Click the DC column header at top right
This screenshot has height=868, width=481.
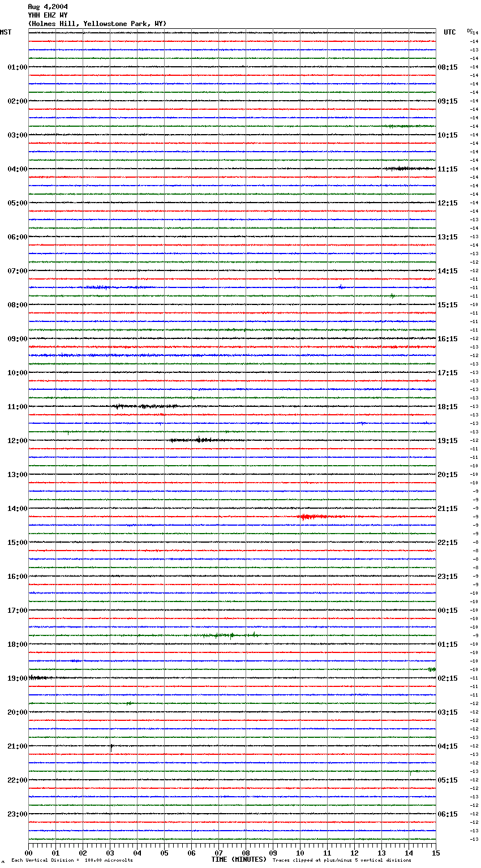[x=470, y=31]
